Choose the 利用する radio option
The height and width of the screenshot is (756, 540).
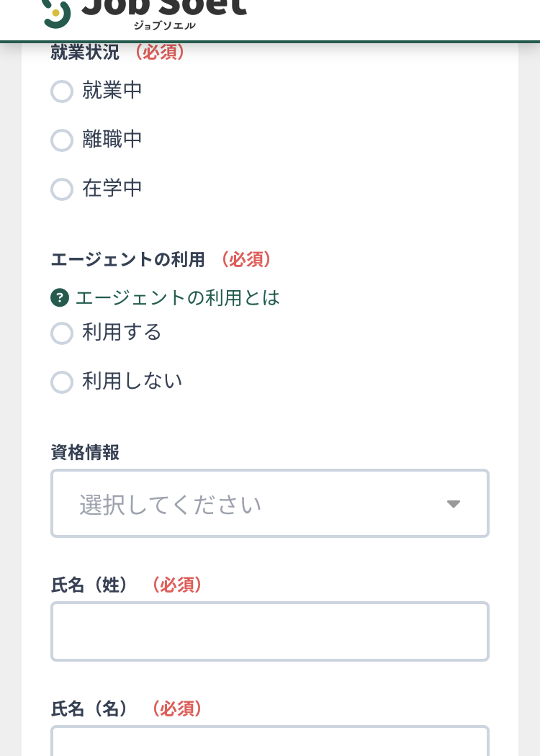coord(62,333)
